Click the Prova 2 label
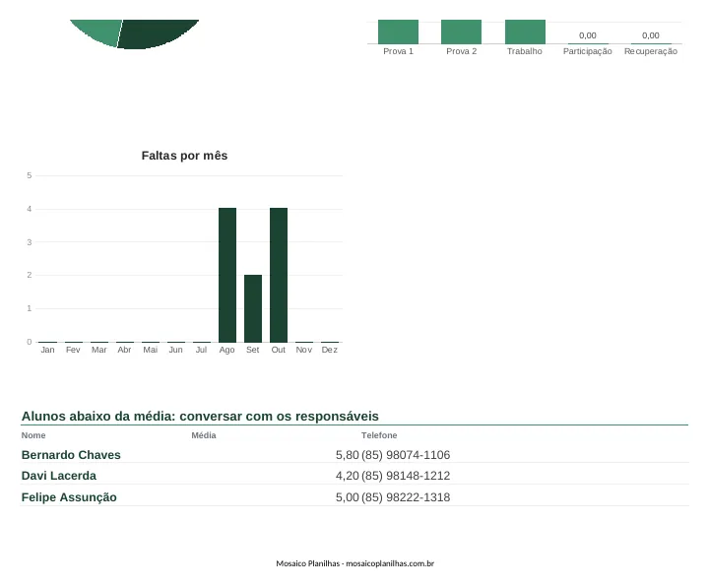708x588 pixels. click(462, 51)
